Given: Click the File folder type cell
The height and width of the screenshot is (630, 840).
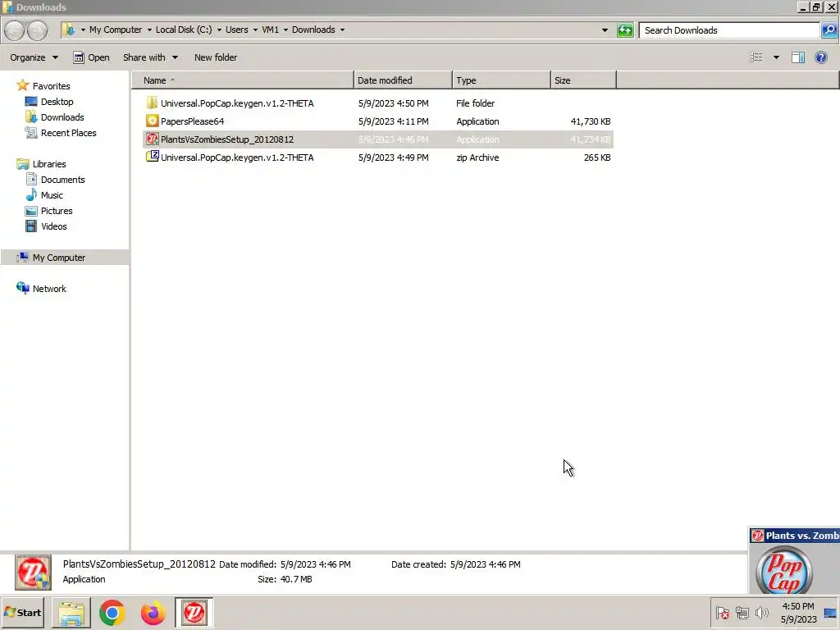Looking at the screenshot, I should (x=475, y=103).
